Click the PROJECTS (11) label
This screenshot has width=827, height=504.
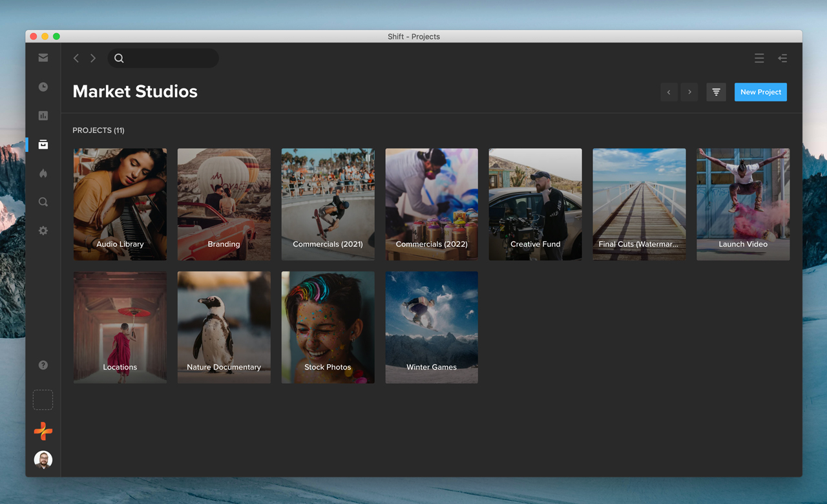coord(98,131)
